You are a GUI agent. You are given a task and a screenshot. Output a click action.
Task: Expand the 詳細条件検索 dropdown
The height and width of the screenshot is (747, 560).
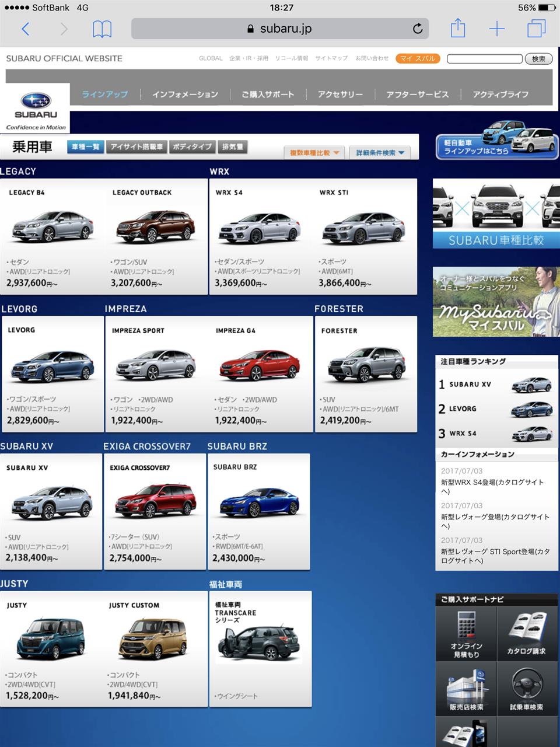[380, 152]
